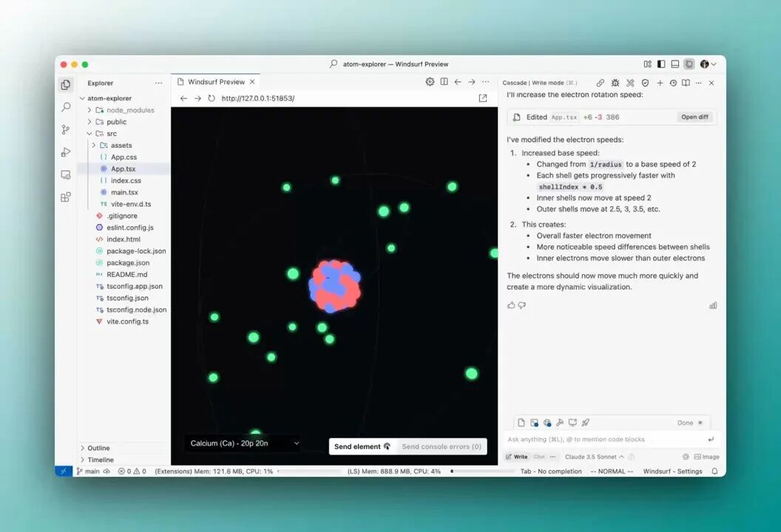This screenshot has width=781, height=532.
Task: Click the preview settings gear icon
Action: [430, 81]
